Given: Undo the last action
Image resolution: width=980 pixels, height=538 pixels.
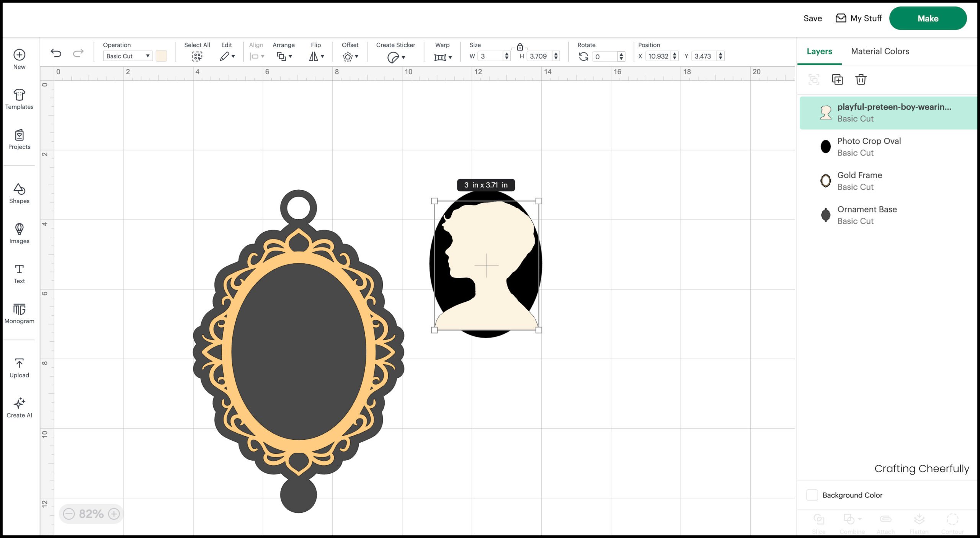Looking at the screenshot, I should (56, 54).
